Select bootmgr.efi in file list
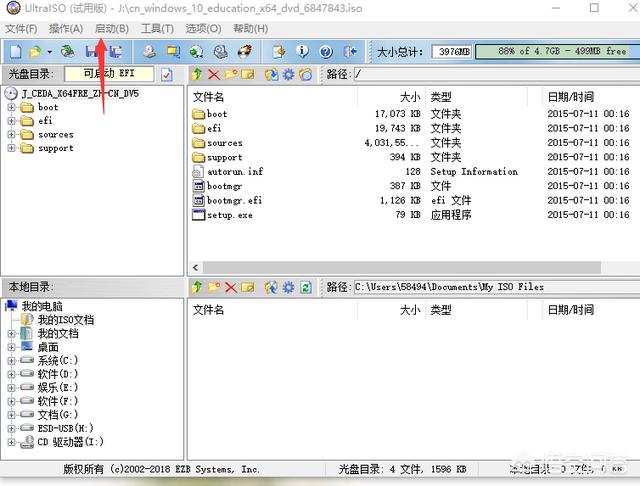640x486 pixels. pos(234,200)
